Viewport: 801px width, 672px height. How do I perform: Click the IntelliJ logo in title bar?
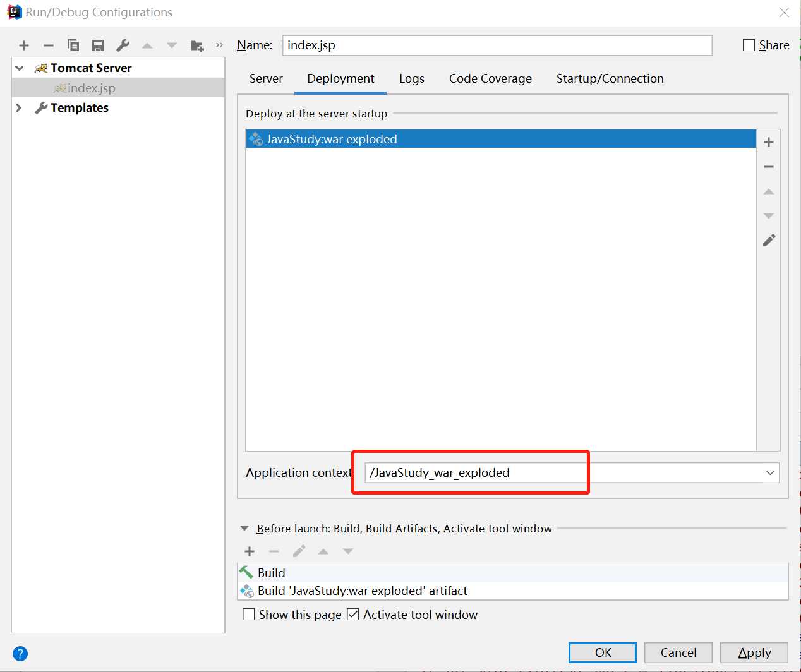tap(14, 12)
